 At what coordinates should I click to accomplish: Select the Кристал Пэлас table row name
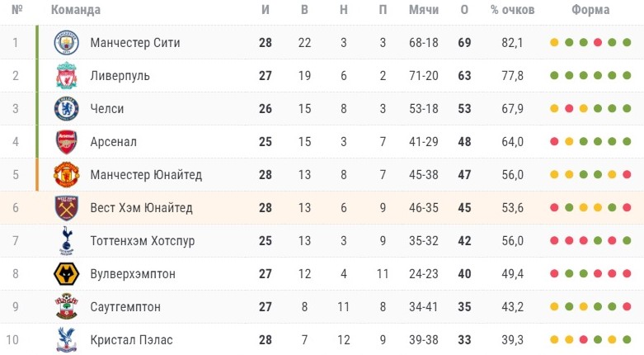tap(131, 340)
